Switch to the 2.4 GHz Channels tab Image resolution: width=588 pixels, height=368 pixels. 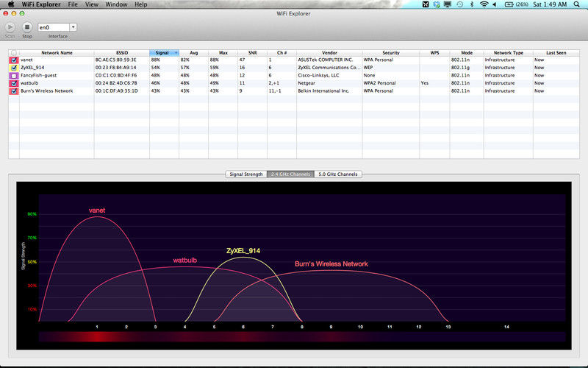290,174
